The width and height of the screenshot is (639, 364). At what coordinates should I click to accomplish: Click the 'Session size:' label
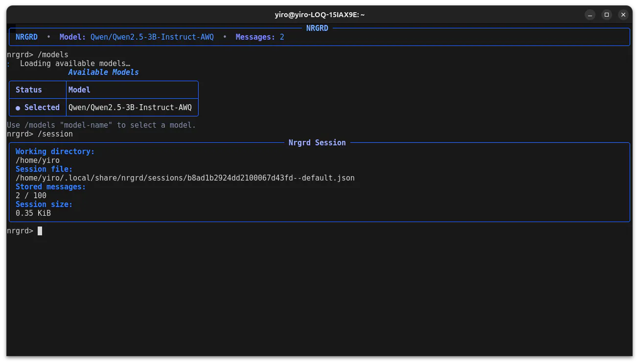coord(44,205)
